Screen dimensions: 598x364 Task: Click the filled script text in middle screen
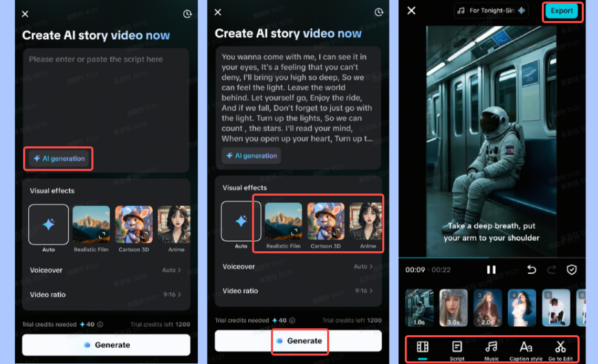point(298,98)
